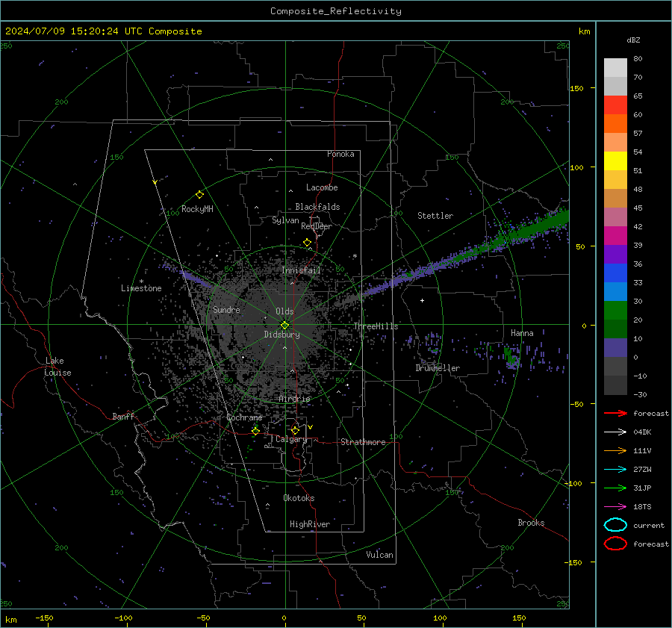Select the Okotoks label

299,498
